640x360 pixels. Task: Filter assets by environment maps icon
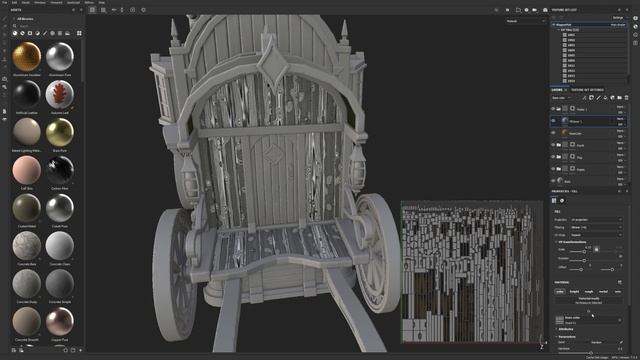coord(67,33)
